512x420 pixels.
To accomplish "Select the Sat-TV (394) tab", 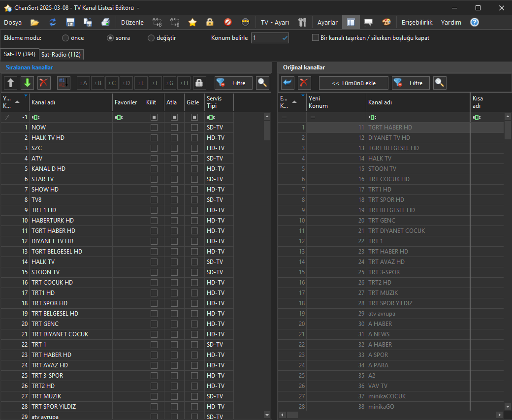I will click(20, 54).
